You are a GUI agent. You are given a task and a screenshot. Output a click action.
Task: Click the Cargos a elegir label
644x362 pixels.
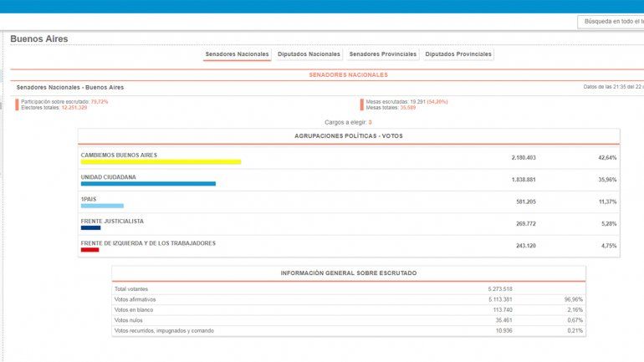coord(345,122)
